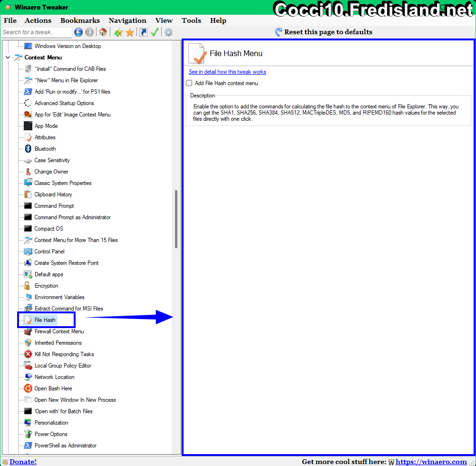Image resolution: width=476 pixels, height=466 pixels.
Task: Select 'Open with' for Batch Files
Action: coord(63,411)
